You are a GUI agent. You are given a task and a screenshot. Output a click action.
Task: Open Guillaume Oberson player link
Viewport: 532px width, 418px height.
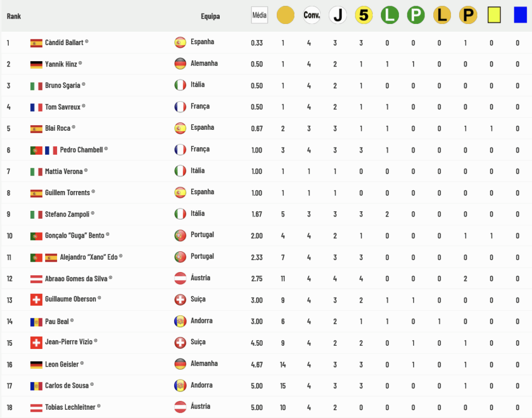(71, 299)
